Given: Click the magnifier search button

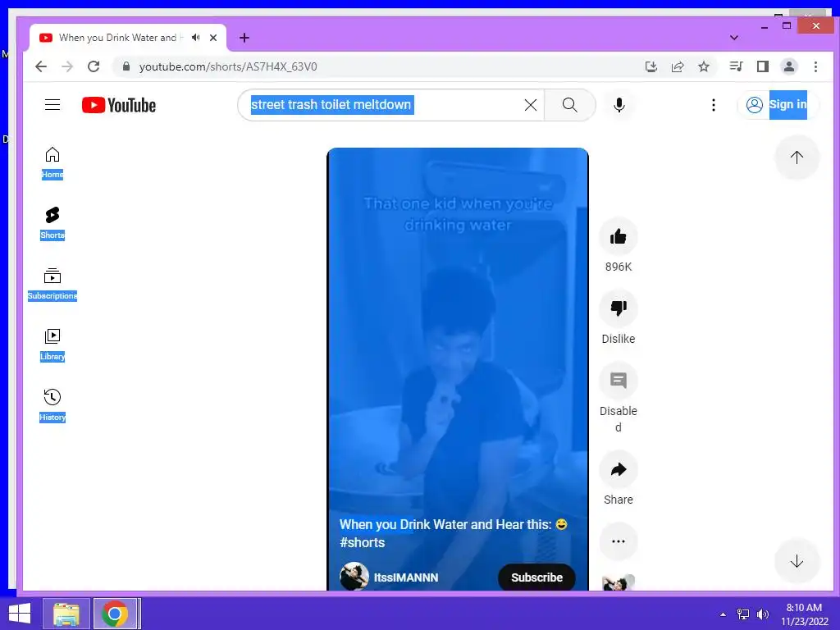Looking at the screenshot, I should pos(570,105).
